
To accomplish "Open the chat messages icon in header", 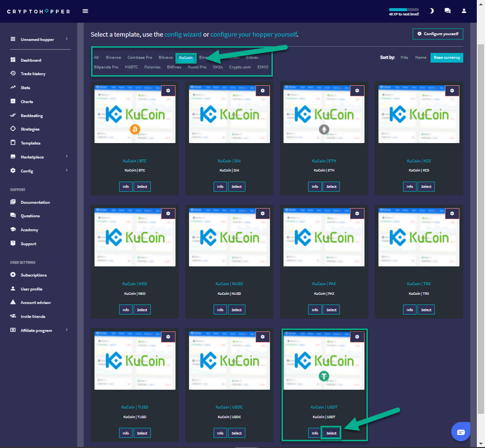I will [x=447, y=11].
